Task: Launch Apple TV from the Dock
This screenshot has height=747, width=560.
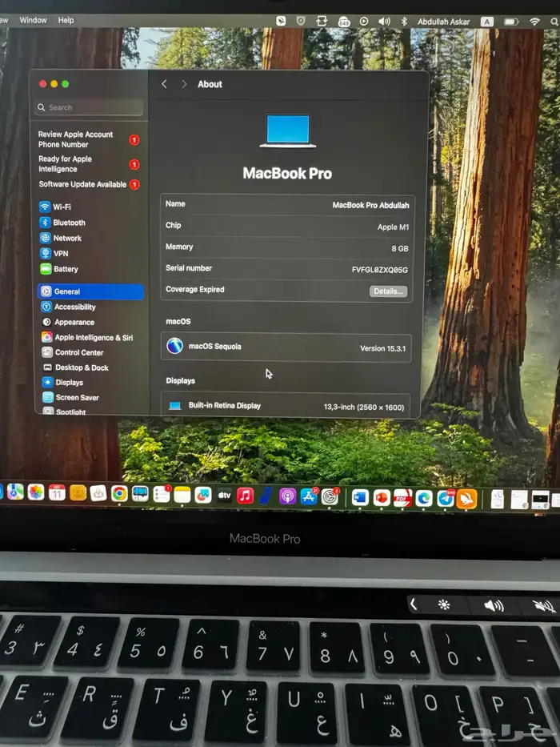Action: (x=224, y=496)
